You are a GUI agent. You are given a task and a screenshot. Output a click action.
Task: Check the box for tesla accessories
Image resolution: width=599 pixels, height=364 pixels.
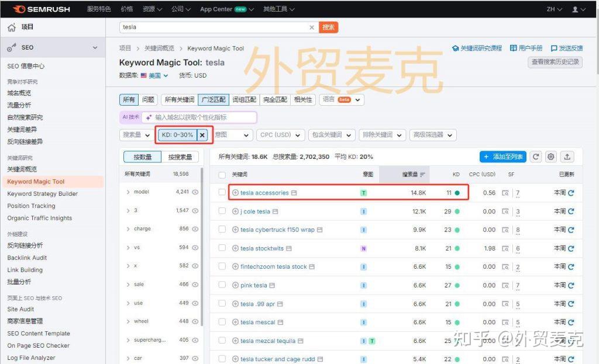pyautogui.click(x=222, y=192)
